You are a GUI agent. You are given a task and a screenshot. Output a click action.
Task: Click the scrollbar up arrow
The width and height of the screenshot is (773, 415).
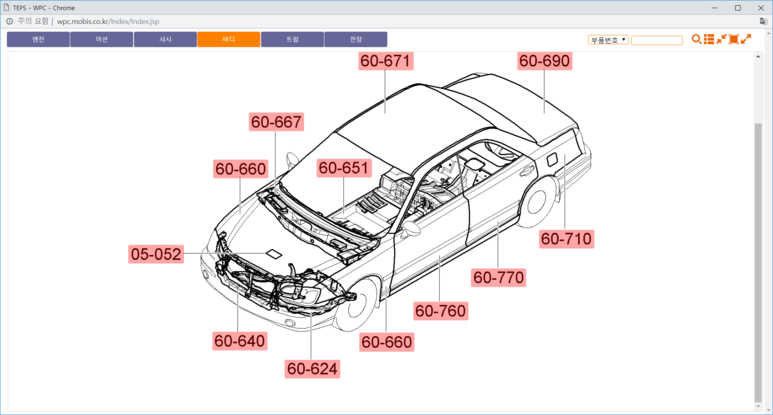pyautogui.click(x=758, y=57)
